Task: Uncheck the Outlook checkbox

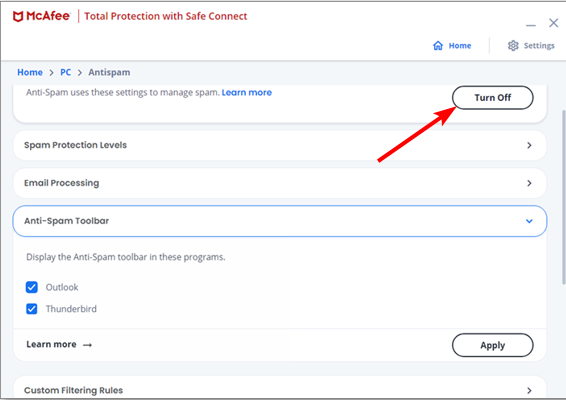Action: 32,287
